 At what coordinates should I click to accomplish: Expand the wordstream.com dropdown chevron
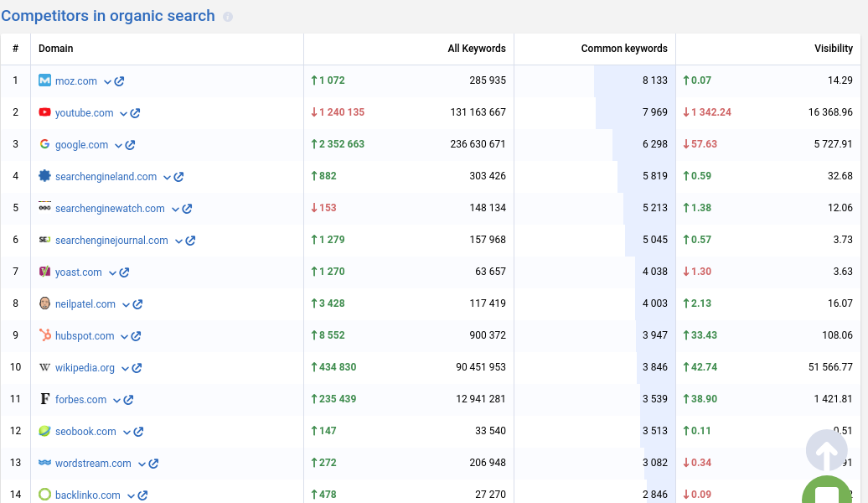click(x=142, y=464)
